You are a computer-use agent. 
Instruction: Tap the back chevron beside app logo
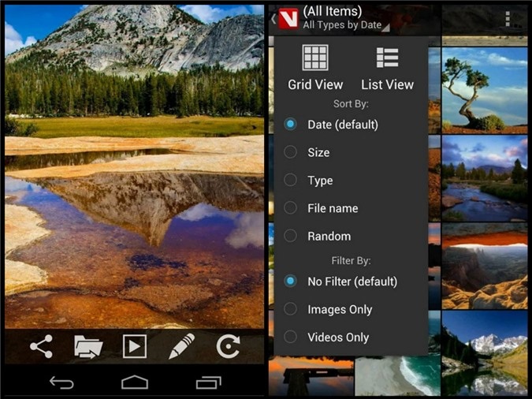pyautogui.click(x=273, y=19)
